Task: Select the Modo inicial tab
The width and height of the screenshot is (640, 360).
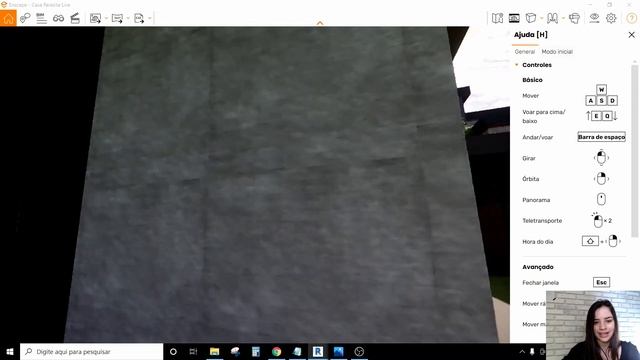Action: (557, 52)
